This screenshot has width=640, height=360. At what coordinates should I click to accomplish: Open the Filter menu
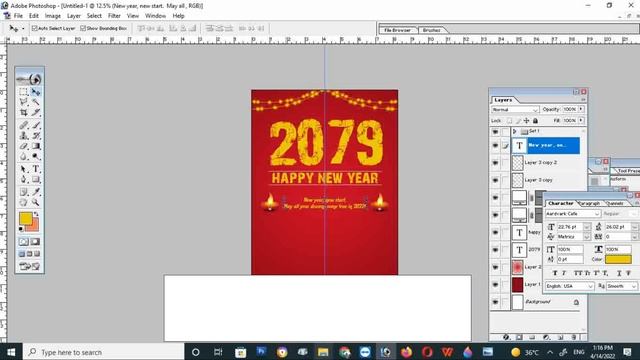pyautogui.click(x=114, y=16)
